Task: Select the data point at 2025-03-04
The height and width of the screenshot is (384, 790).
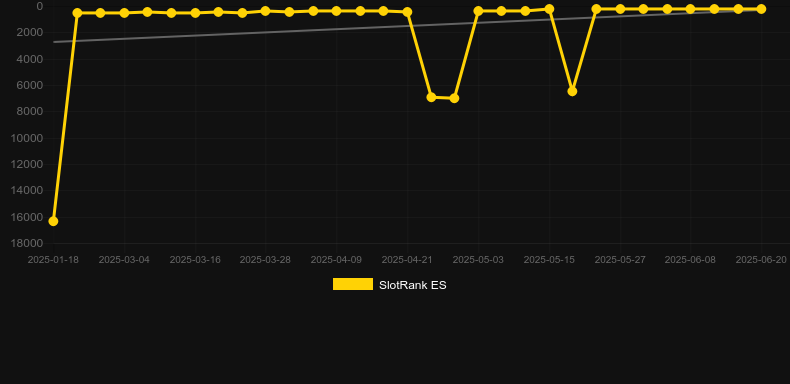Action: 124,13
